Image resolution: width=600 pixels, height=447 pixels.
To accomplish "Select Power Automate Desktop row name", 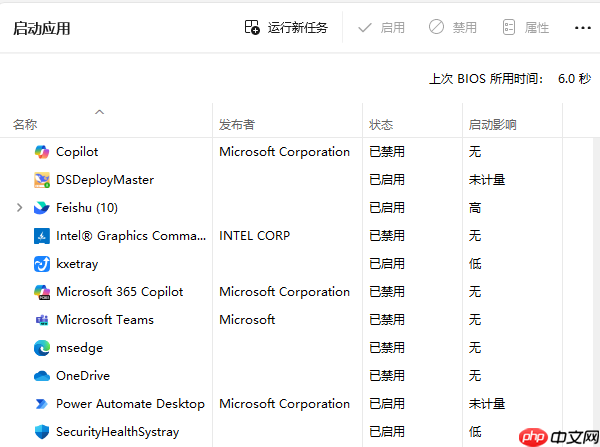I will 130,404.
